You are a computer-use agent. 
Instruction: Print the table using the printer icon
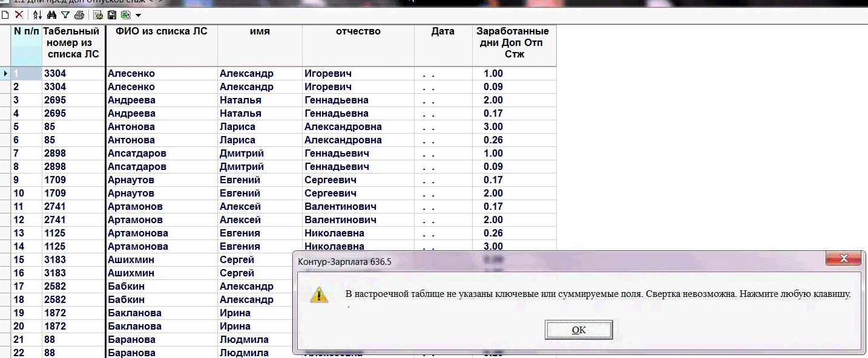pyautogui.click(x=79, y=15)
